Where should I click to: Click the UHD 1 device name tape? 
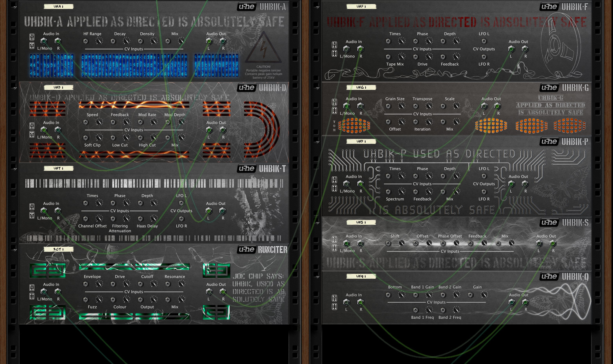59,87
